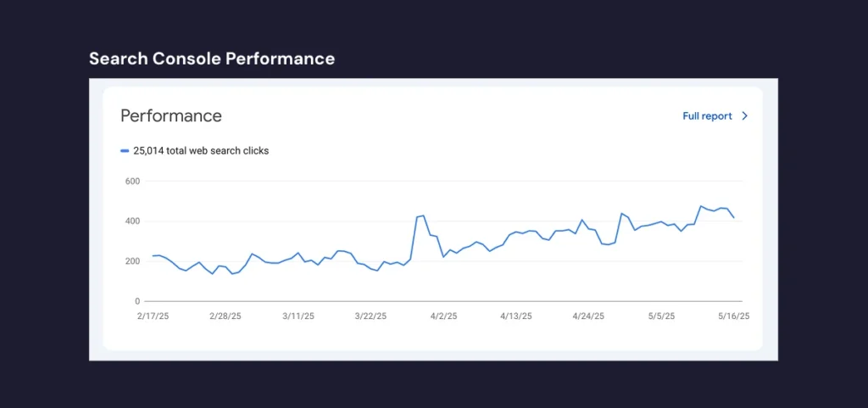Click the 5/5/25 date label
The width and height of the screenshot is (868, 408).
pyautogui.click(x=662, y=316)
